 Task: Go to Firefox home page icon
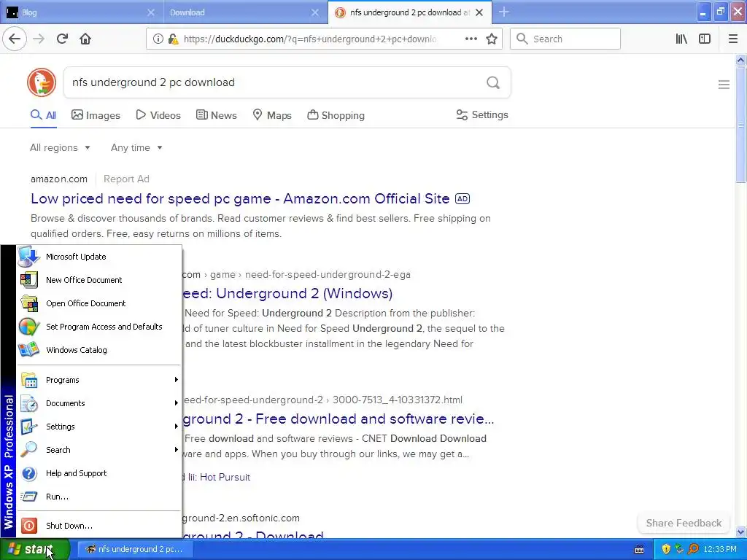click(85, 39)
